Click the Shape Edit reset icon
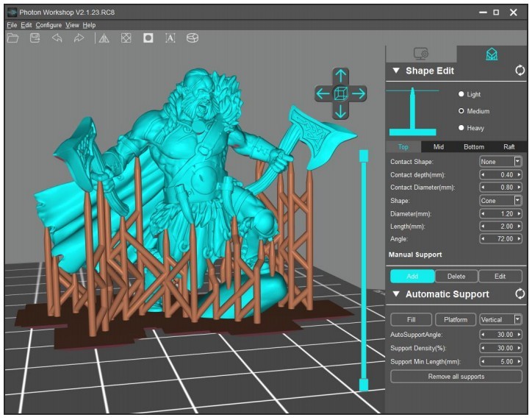532x420 pixels. pos(520,71)
